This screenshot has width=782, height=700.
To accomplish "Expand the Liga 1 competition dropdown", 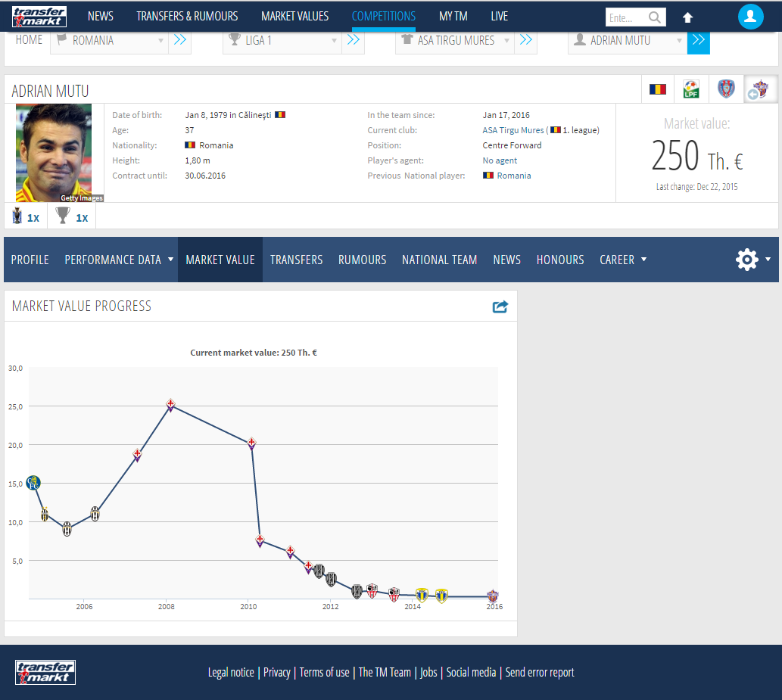I will pyautogui.click(x=334, y=41).
